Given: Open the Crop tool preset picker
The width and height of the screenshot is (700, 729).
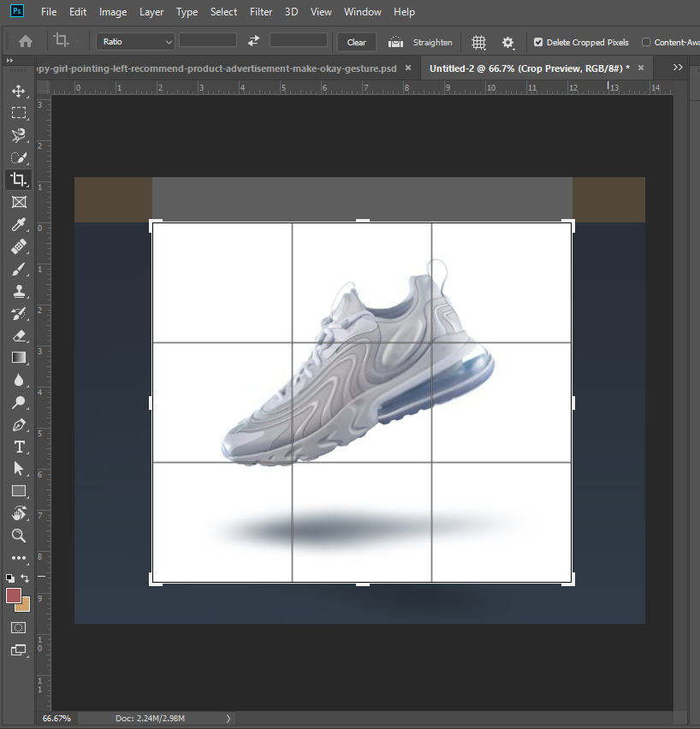Looking at the screenshot, I should coord(68,41).
